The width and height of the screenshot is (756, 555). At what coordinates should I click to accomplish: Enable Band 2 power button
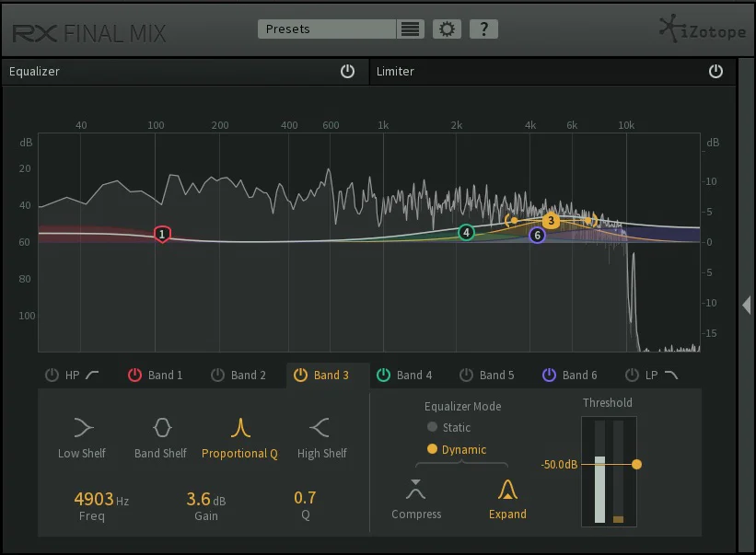pyautogui.click(x=217, y=375)
